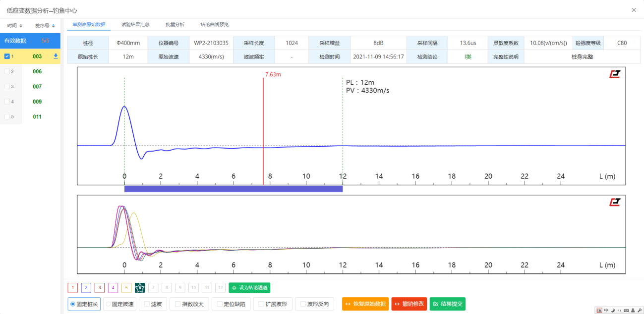Click the 设为结论通道 button
The image size is (644, 314).
click(x=249, y=288)
